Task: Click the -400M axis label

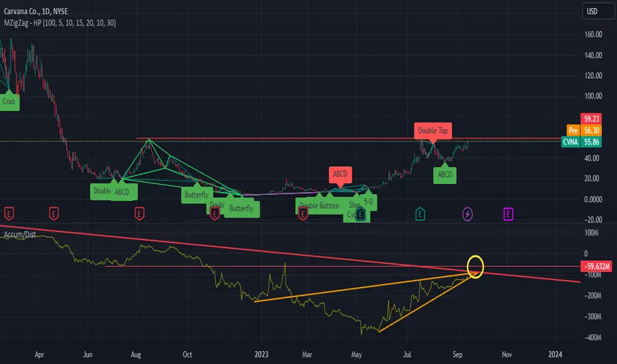Action: [593, 338]
